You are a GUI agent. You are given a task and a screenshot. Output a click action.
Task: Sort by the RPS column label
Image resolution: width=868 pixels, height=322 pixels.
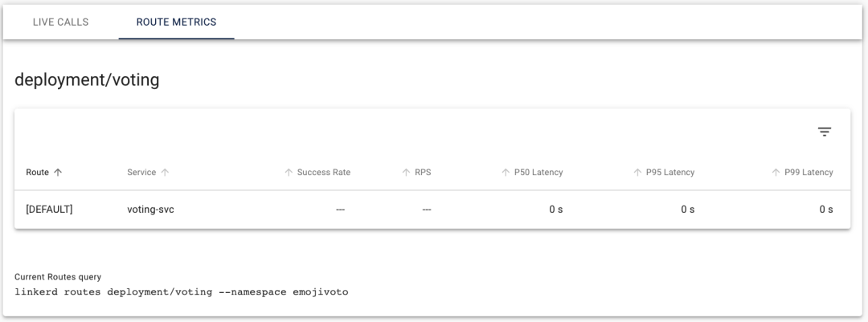pos(423,172)
